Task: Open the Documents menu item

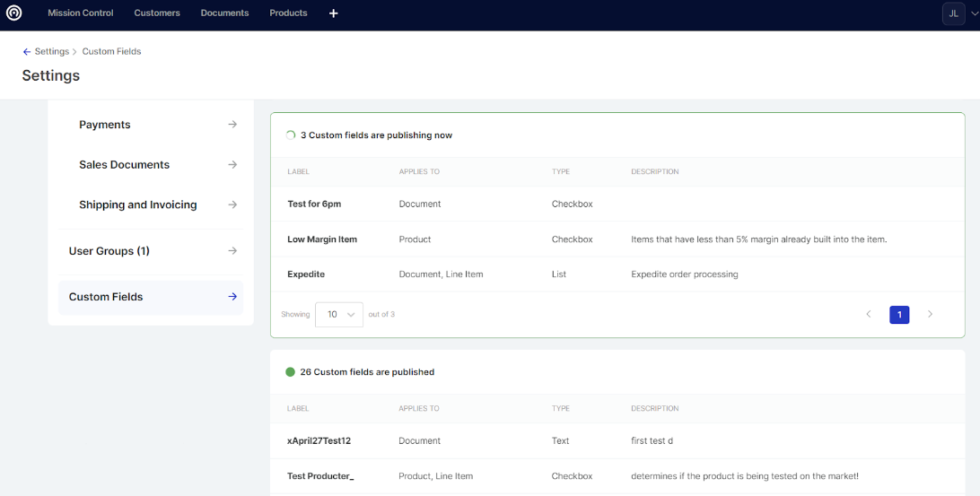Action: pos(224,13)
